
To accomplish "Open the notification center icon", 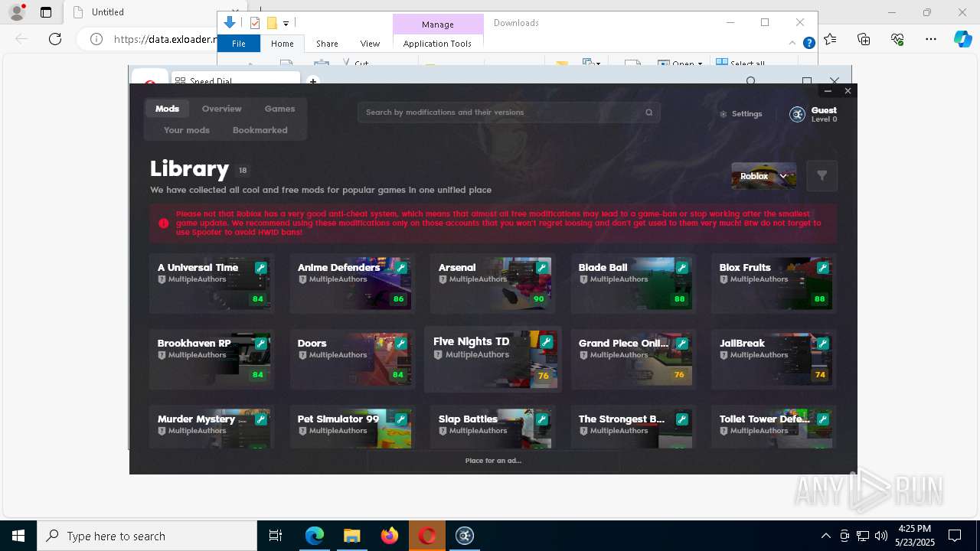I will click(x=955, y=536).
